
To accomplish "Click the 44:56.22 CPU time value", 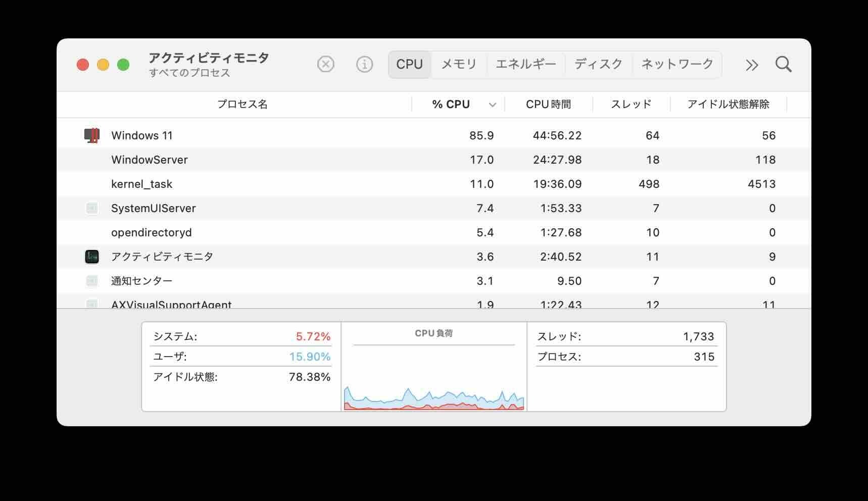I will 557,135.
